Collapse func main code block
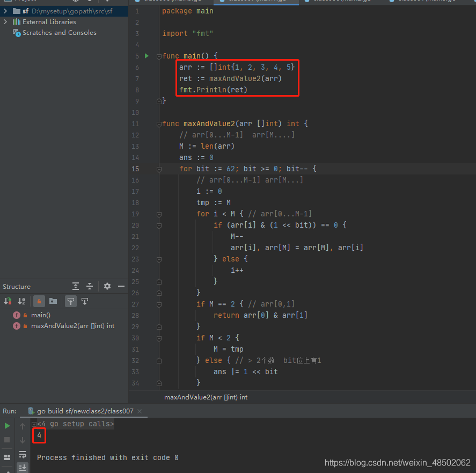The width and height of the screenshot is (476, 473). tap(159, 56)
